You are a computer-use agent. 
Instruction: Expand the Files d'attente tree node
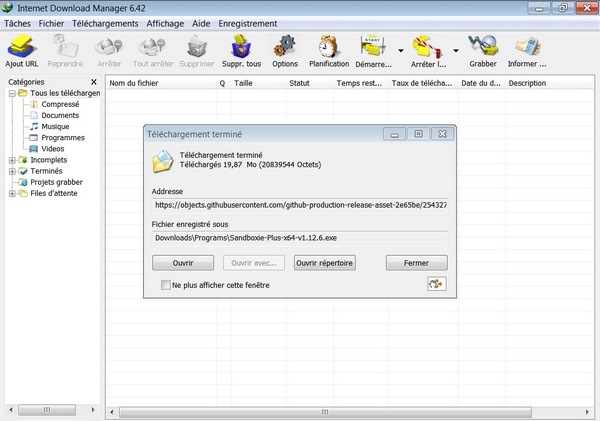coord(12,193)
